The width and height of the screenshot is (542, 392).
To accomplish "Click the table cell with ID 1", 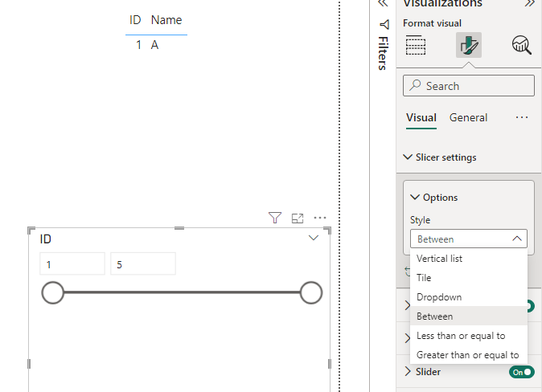I will tap(138, 45).
